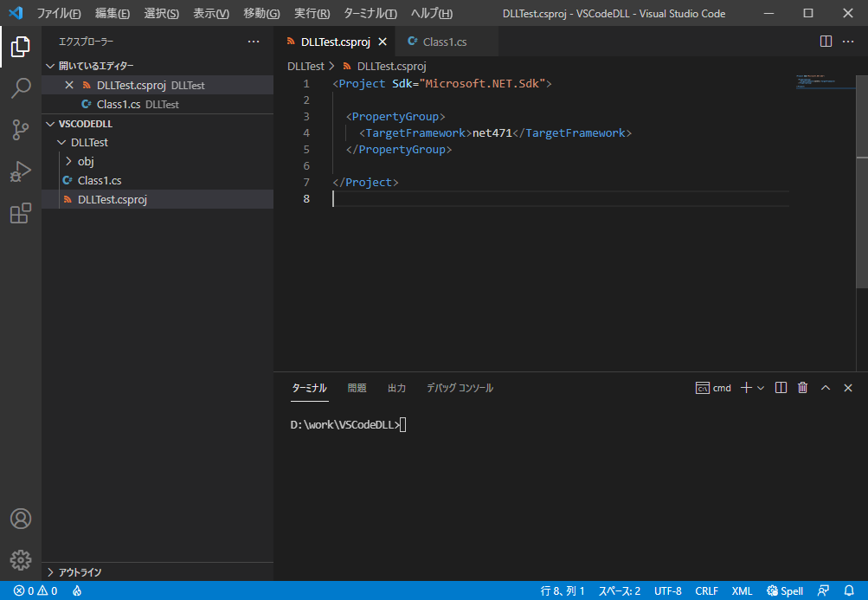Image resolution: width=868 pixels, height=600 pixels.
Task: Open the 実行(R) menu
Action: 312,13
